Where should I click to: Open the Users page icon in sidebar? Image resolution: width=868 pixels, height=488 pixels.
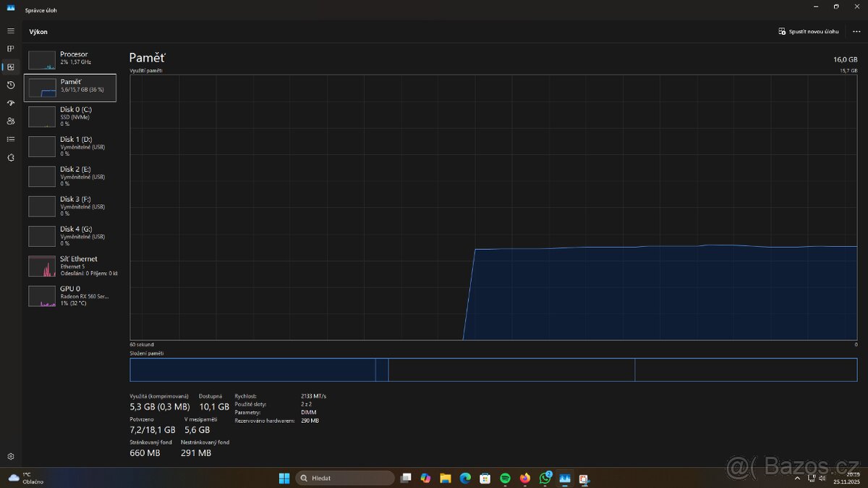click(x=10, y=121)
